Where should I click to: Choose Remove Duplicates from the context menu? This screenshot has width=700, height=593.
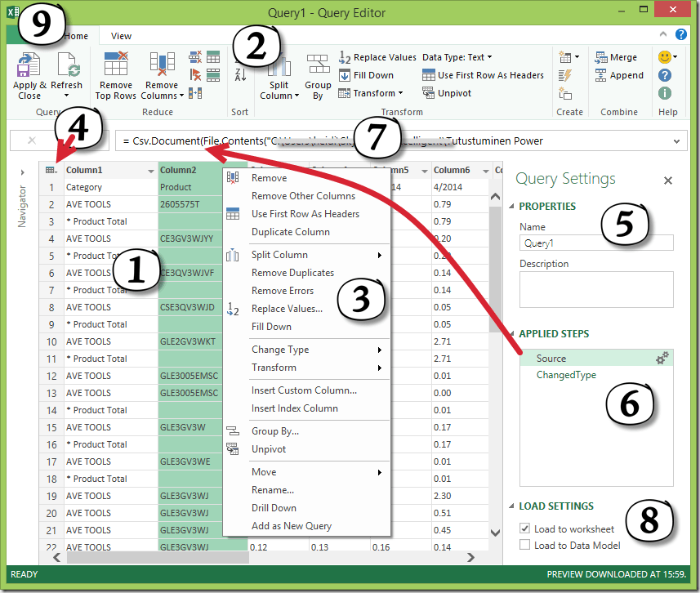[292, 273]
